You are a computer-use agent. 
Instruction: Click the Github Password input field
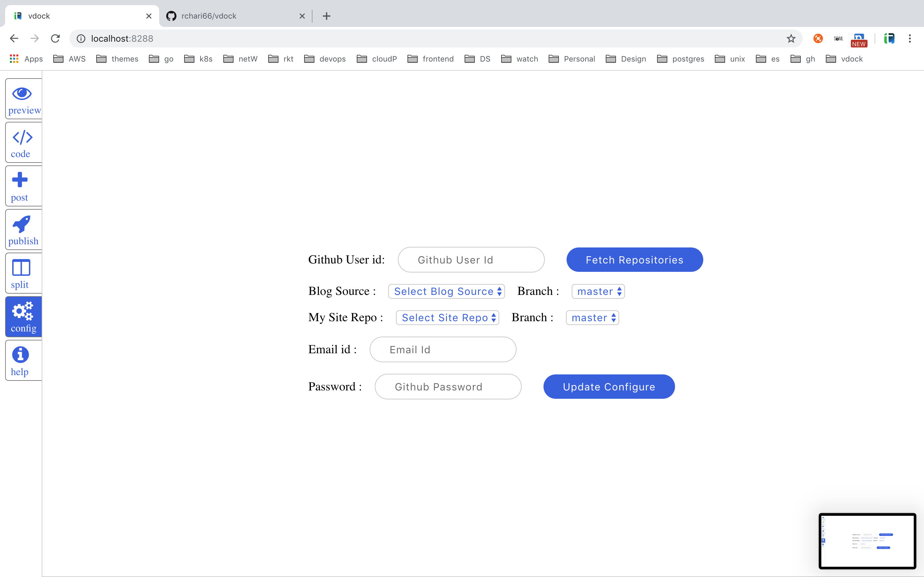pos(448,387)
